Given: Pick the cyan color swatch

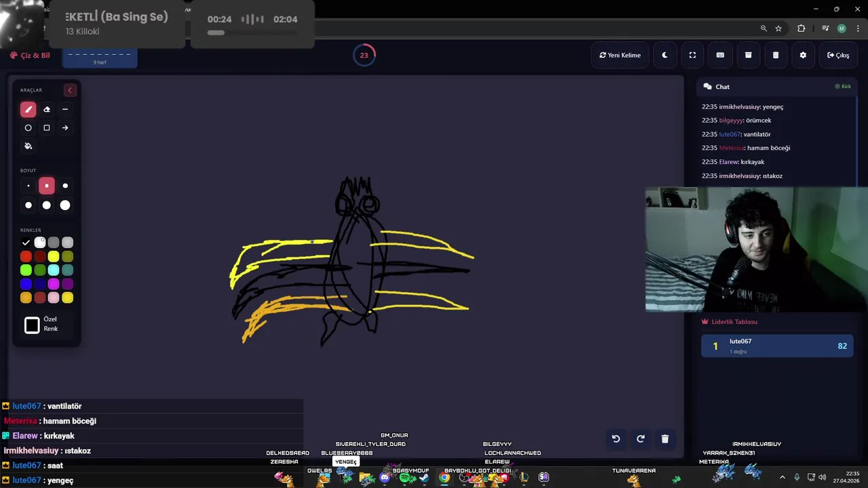Looking at the screenshot, I should [x=54, y=270].
